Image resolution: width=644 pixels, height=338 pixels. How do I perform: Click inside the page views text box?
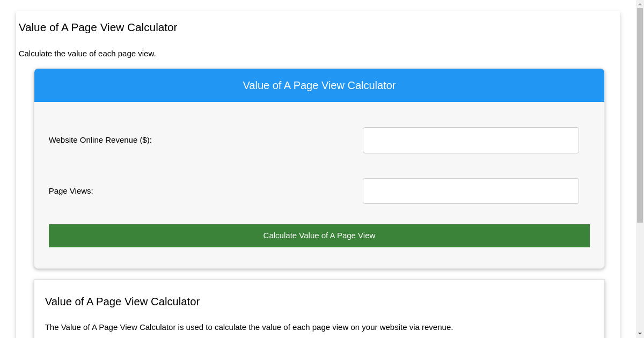tap(471, 190)
